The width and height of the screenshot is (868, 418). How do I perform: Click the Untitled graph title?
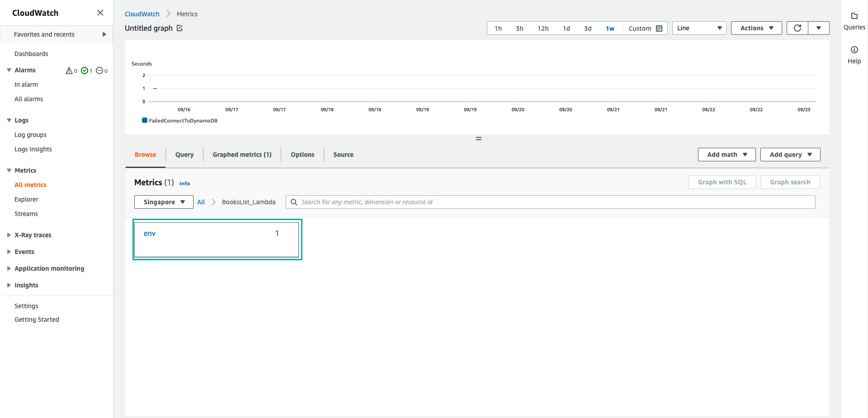[x=149, y=28]
